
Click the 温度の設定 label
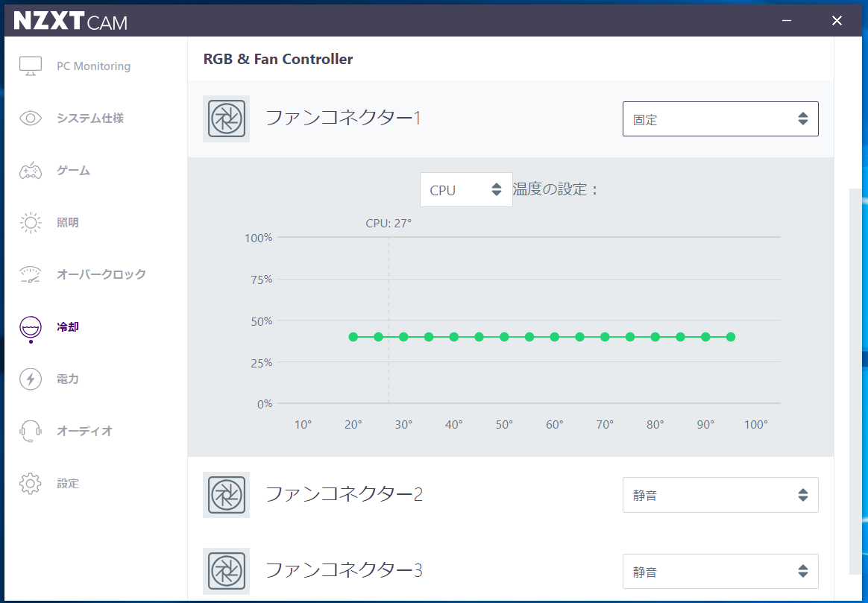click(556, 189)
